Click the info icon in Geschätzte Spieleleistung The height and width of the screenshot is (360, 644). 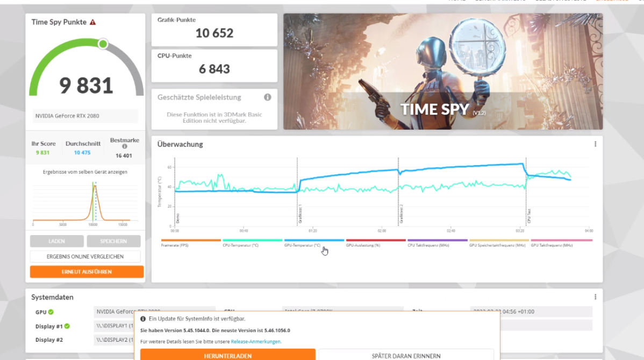267,97
